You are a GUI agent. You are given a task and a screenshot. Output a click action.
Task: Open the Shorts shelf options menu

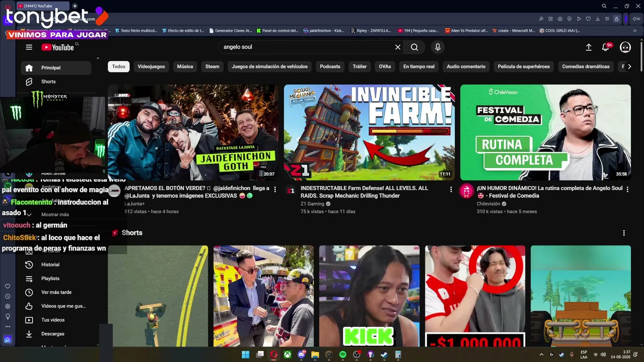[624, 233]
